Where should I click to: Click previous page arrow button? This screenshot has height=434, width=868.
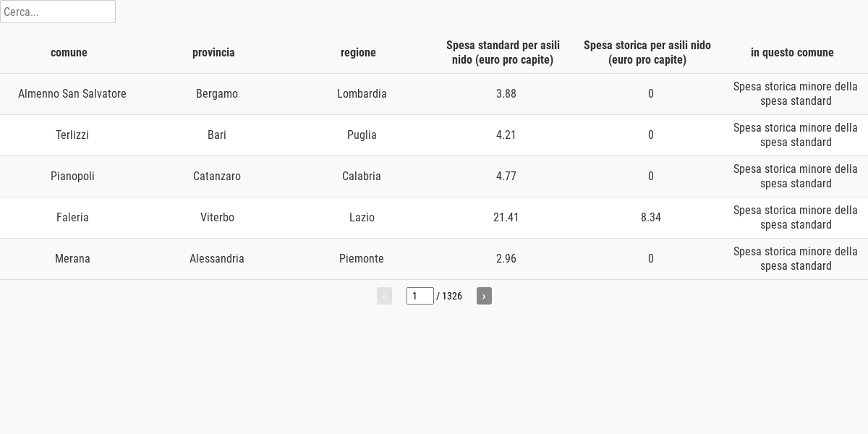[384, 296]
